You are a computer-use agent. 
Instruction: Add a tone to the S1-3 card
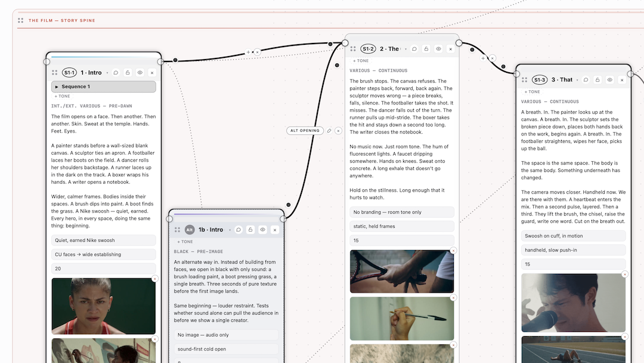[x=532, y=92]
